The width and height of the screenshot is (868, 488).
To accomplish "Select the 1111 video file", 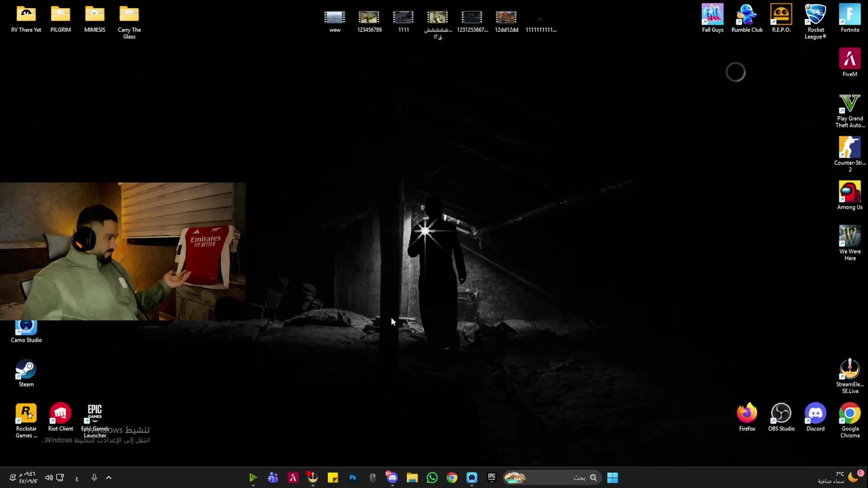I will (403, 21).
